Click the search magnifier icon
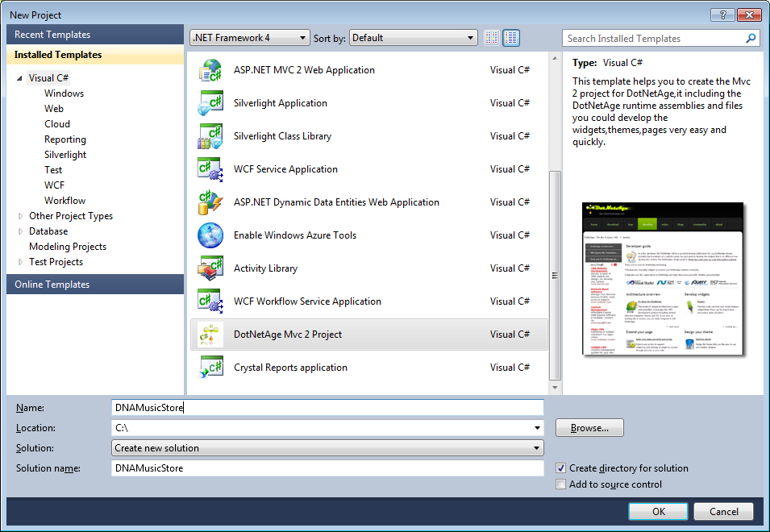 [x=751, y=38]
